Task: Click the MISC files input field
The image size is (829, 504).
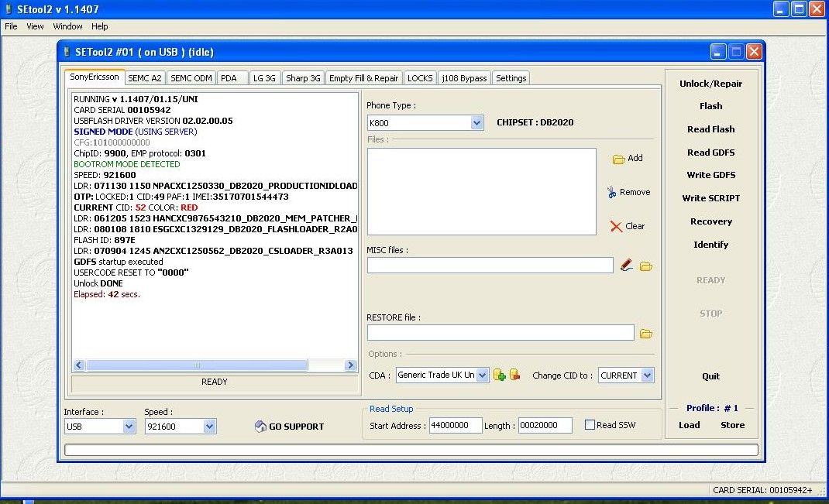Action: point(490,266)
